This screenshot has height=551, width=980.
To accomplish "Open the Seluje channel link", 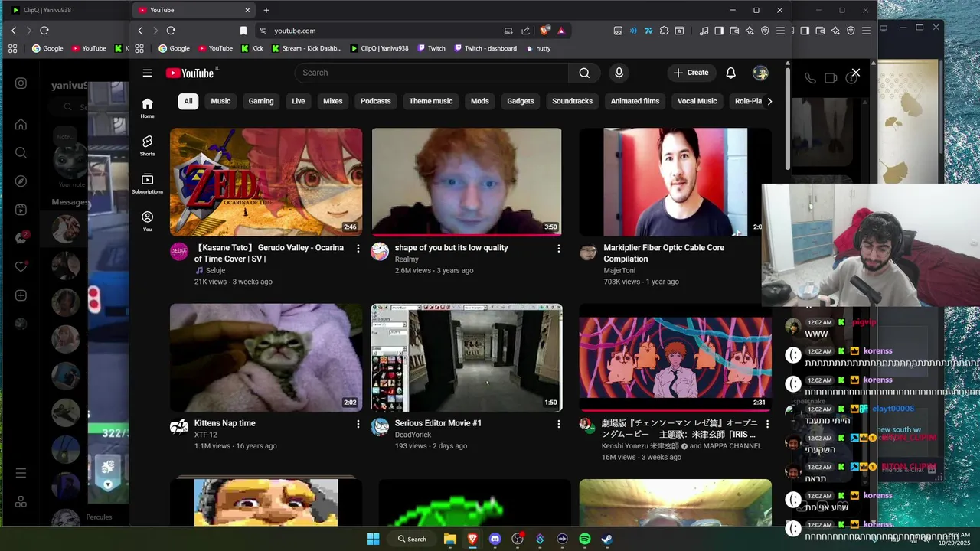I will pos(215,270).
